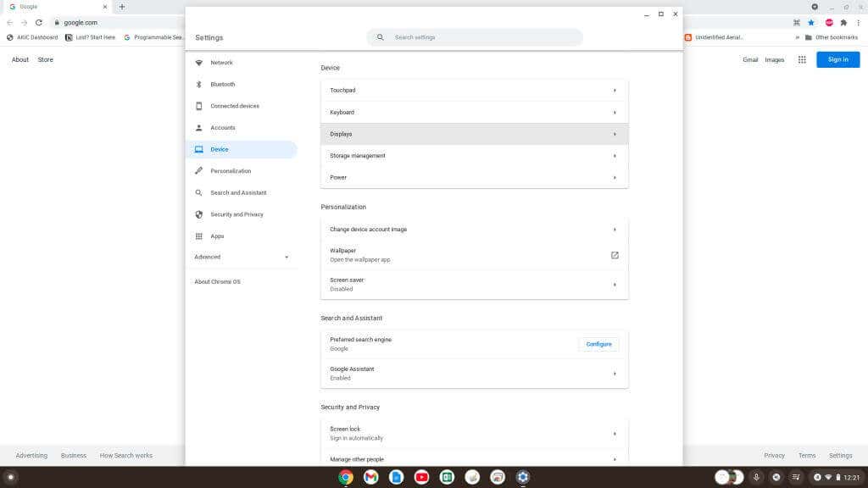Click the blue bookmark star in Chrome

click(x=811, y=23)
